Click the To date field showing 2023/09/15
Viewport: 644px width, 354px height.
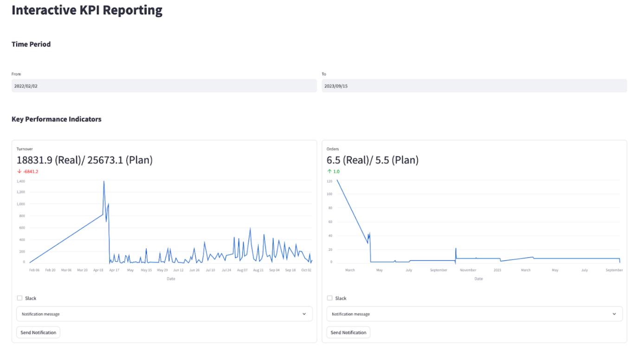(x=474, y=86)
